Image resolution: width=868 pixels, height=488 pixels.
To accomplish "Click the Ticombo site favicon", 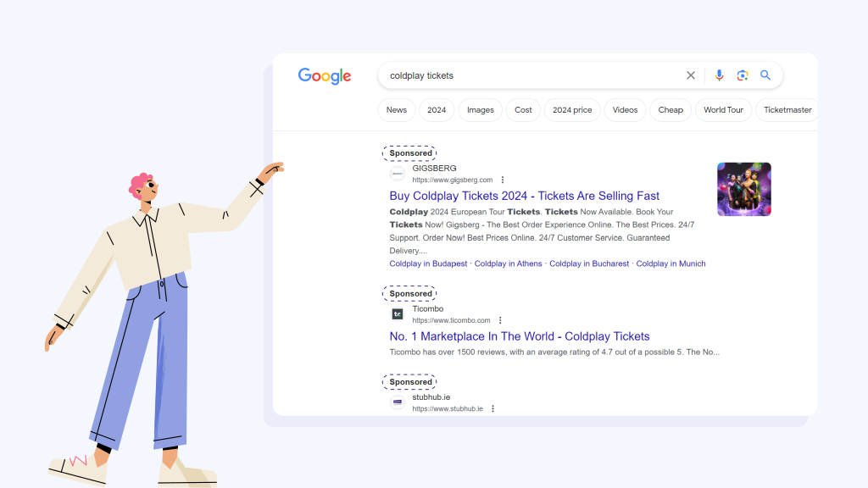I will point(397,314).
